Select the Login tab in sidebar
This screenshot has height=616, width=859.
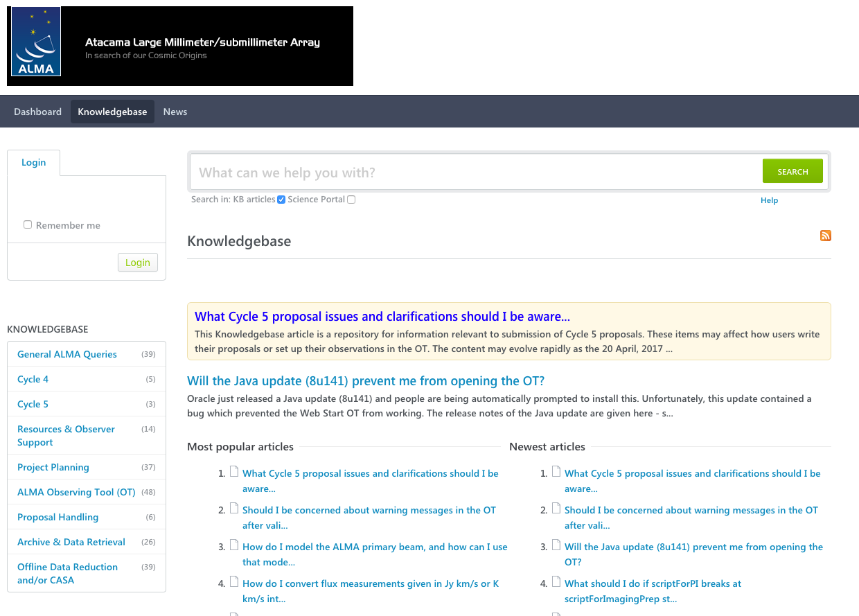pyautogui.click(x=33, y=162)
